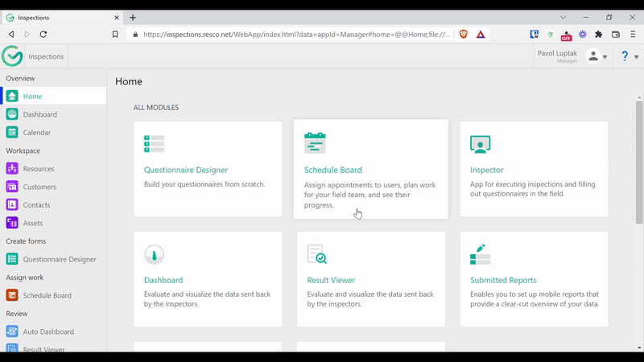The width and height of the screenshot is (644, 362).
Task: Open the Submitted Reports title link
Action: [503, 280]
